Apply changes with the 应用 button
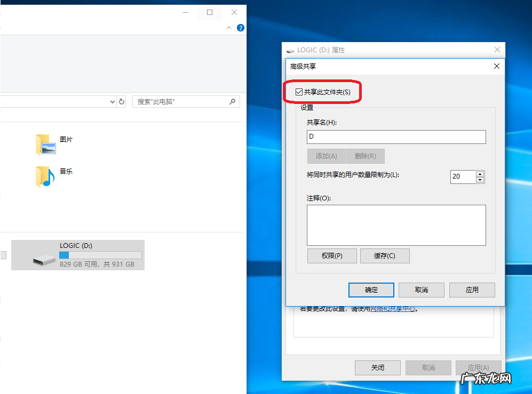The height and width of the screenshot is (394, 532). [x=472, y=290]
